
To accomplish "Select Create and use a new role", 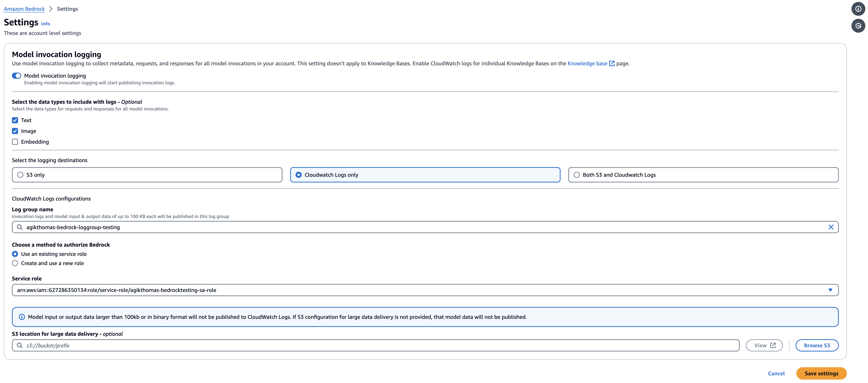I will pyautogui.click(x=15, y=263).
